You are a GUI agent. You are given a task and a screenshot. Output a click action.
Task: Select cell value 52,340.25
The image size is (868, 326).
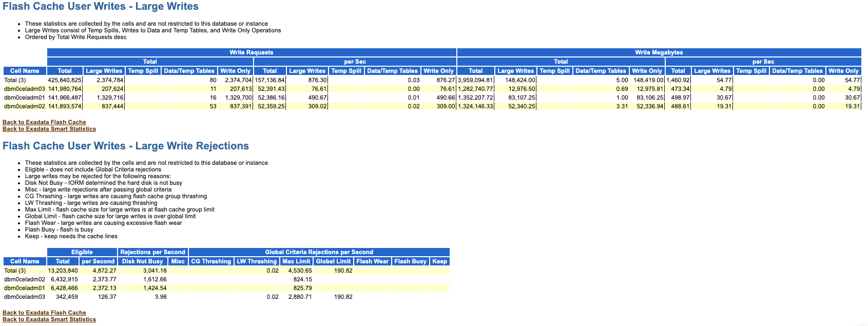(522, 106)
